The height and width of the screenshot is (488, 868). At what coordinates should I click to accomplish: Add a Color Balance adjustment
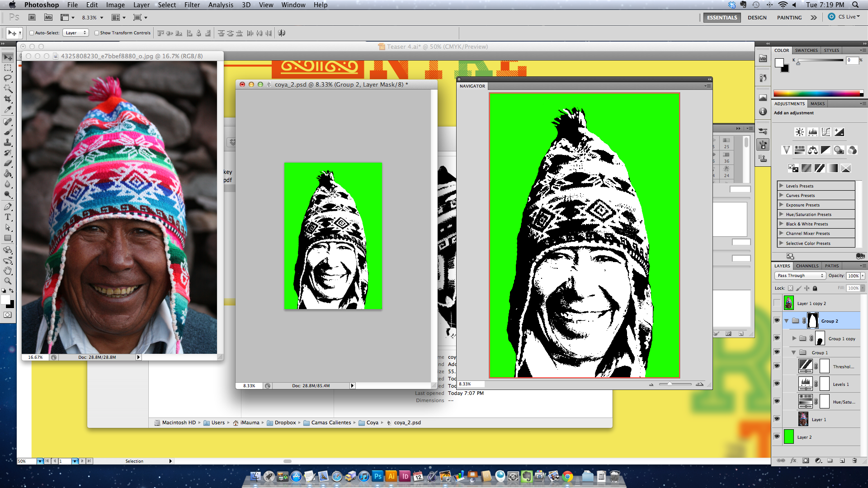click(x=813, y=150)
